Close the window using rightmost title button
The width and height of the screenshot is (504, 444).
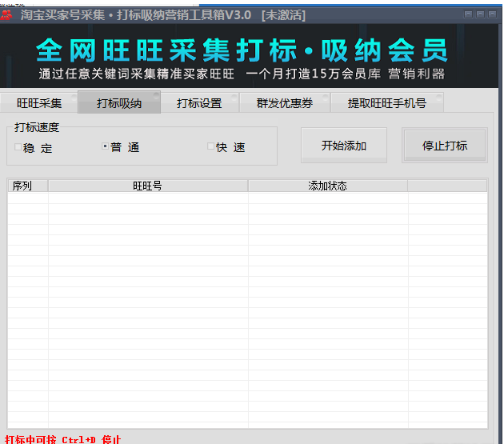[x=492, y=14]
